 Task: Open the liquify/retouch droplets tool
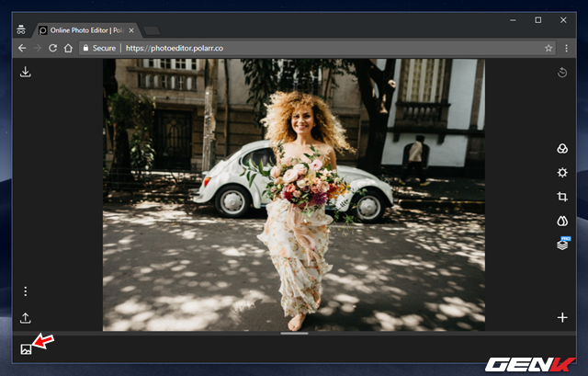[562, 221]
